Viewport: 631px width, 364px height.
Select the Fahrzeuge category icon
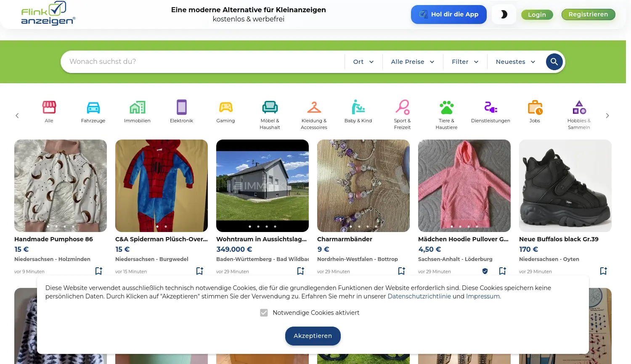click(93, 107)
